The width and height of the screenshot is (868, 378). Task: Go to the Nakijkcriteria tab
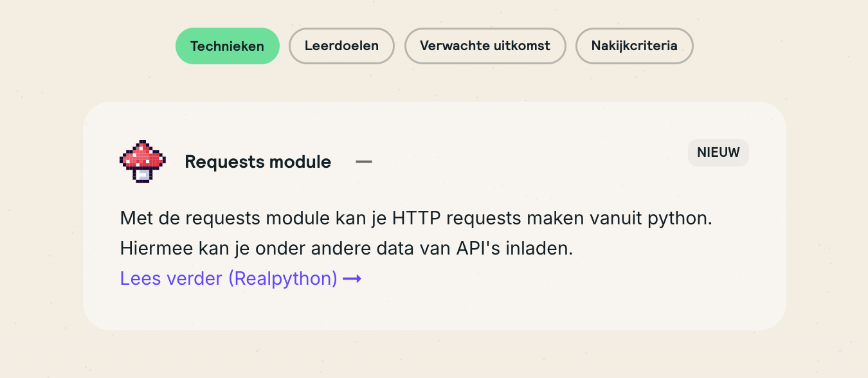pos(634,46)
